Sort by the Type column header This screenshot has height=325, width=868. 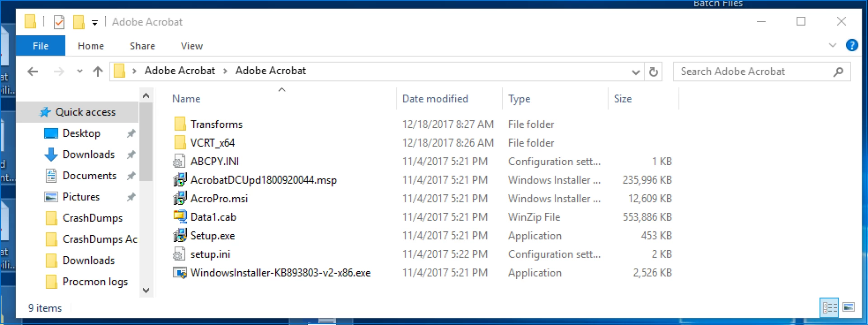[x=519, y=99]
